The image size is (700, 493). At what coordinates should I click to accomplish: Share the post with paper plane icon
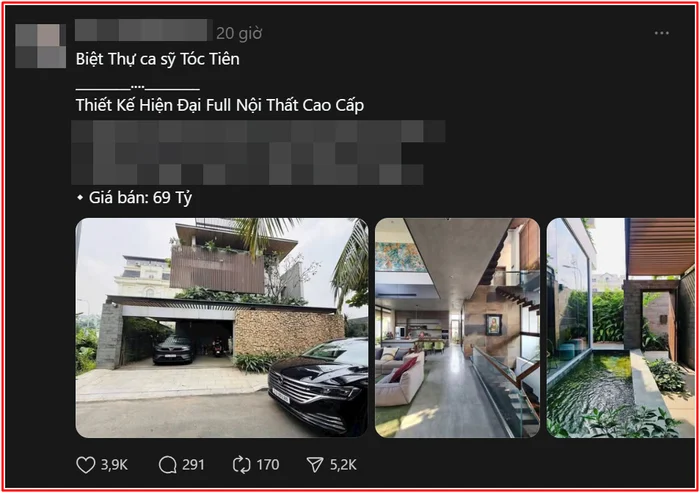click(x=315, y=465)
